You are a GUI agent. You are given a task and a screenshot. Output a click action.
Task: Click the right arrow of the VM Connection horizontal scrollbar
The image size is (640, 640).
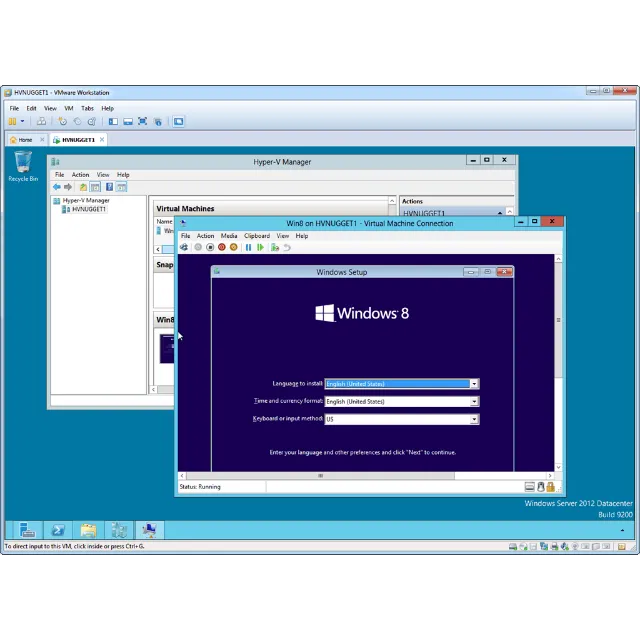550,476
